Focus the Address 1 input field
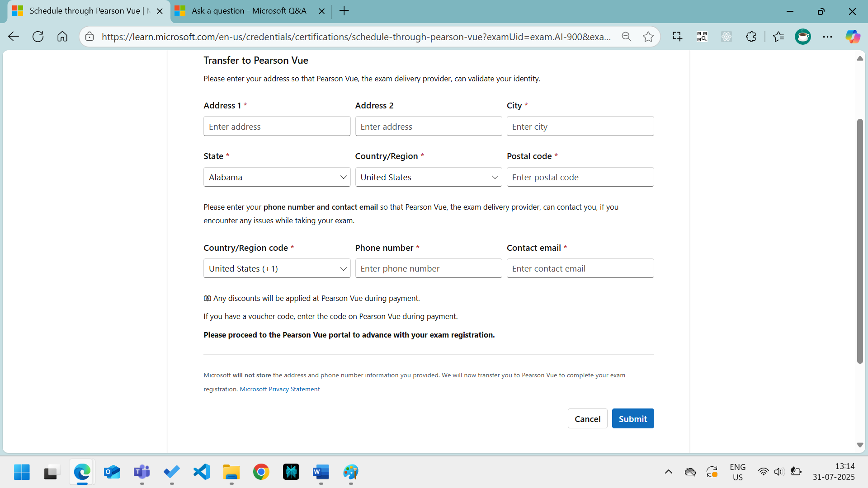The height and width of the screenshot is (488, 868). click(x=277, y=127)
